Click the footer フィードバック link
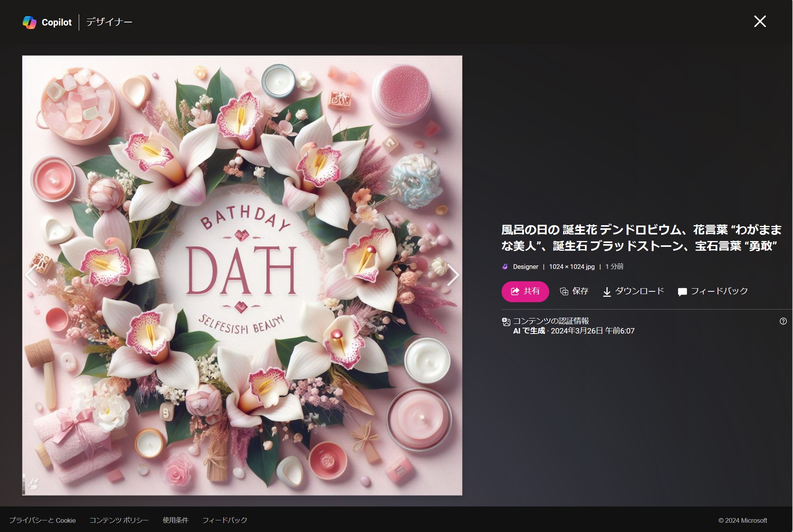Viewport: 793px width, 532px height. tap(224, 520)
